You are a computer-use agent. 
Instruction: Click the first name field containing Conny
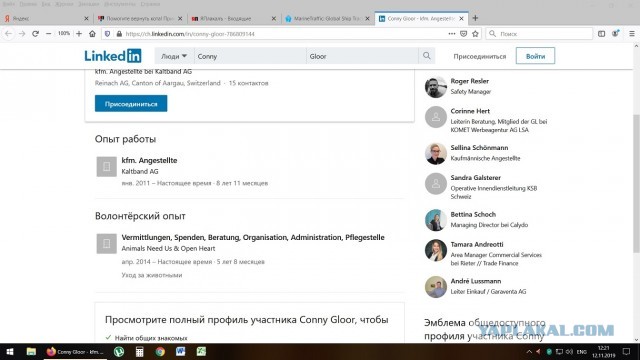250,56
